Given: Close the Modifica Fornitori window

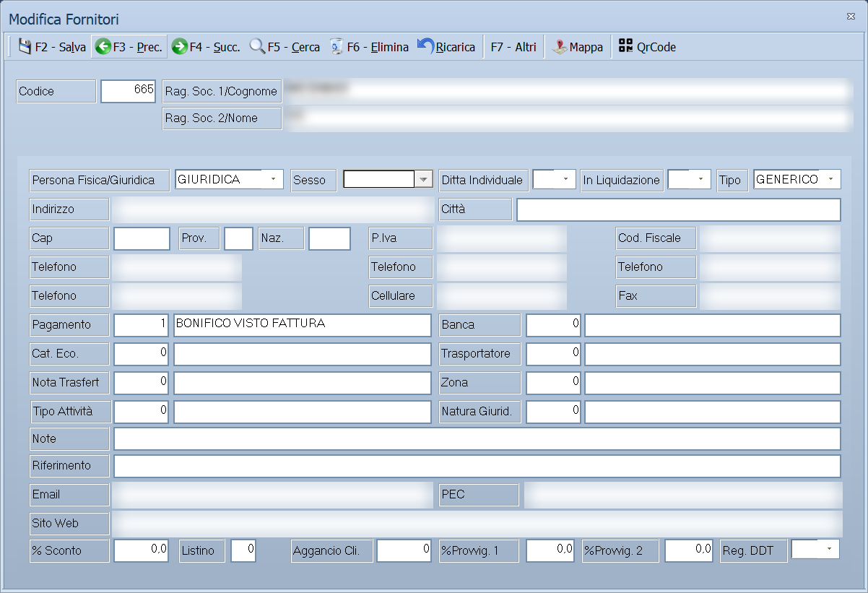Looking at the screenshot, I should pos(851,16).
